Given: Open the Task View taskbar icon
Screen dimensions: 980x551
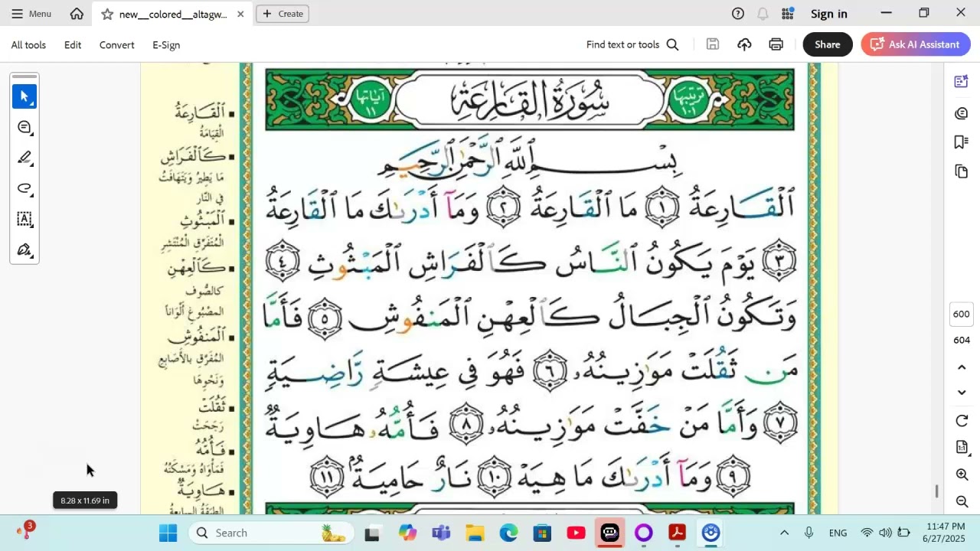Looking at the screenshot, I should pos(372,533).
